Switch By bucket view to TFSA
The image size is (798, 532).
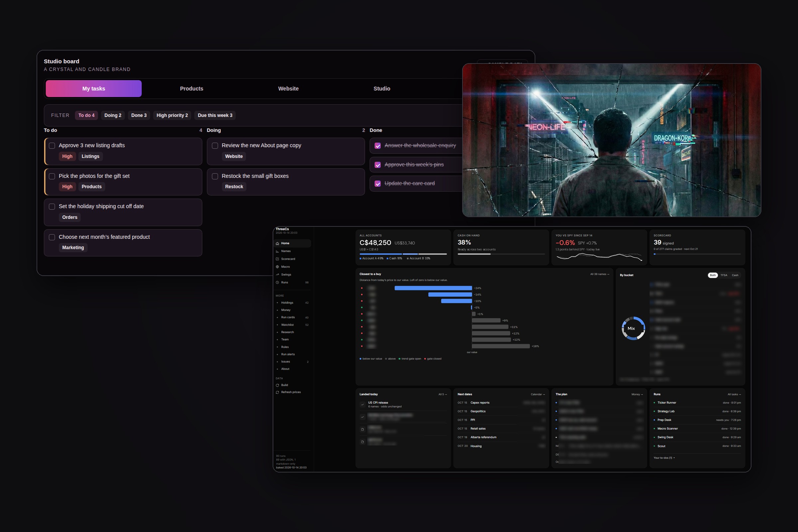point(724,275)
